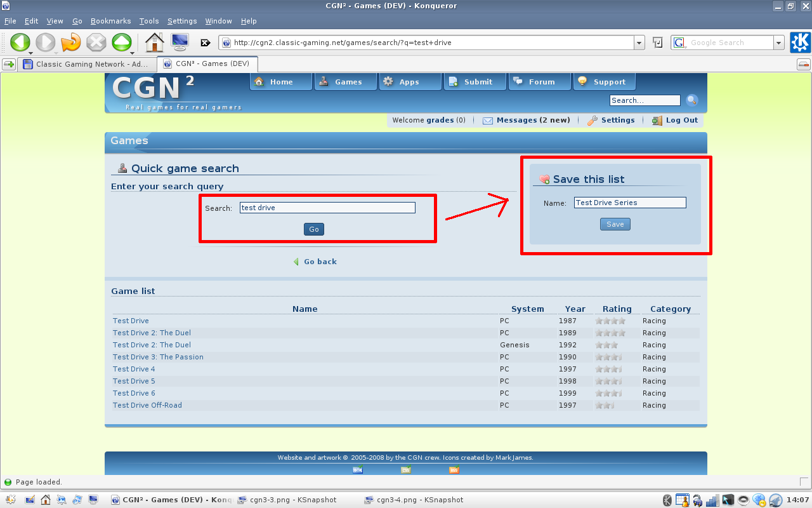Click the green Go back arrow icon
The width and height of the screenshot is (812, 508).
(296, 262)
